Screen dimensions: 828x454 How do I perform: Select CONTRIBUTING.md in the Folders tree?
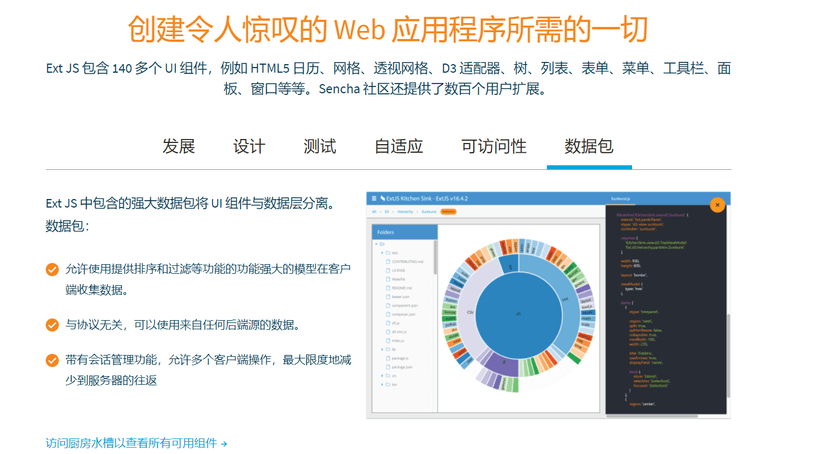tap(407, 261)
